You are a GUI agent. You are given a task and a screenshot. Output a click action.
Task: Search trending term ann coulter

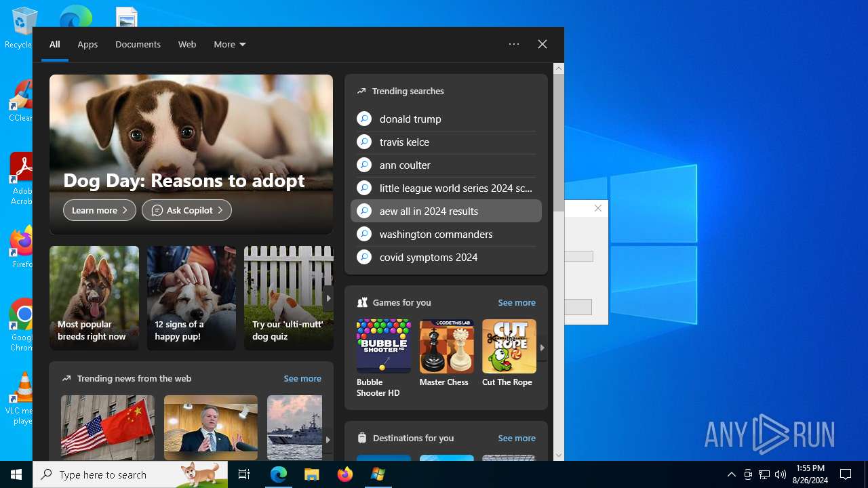446,165
